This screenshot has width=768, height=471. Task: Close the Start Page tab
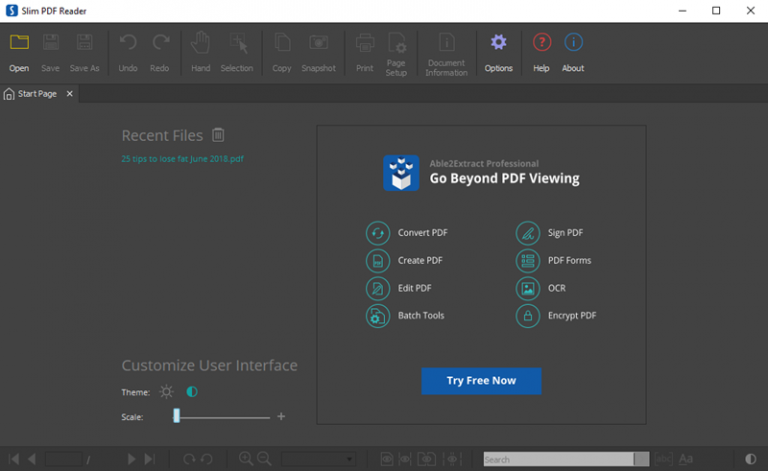(70, 94)
